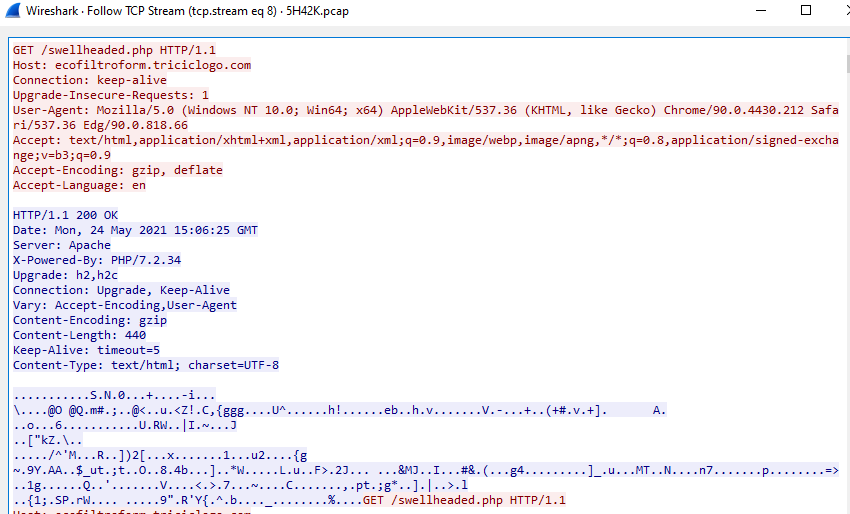Click the 'nge;v=b3;q=0.9' continuation line
Image resolution: width=850 pixels, height=514 pixels.
click(62, 155)
